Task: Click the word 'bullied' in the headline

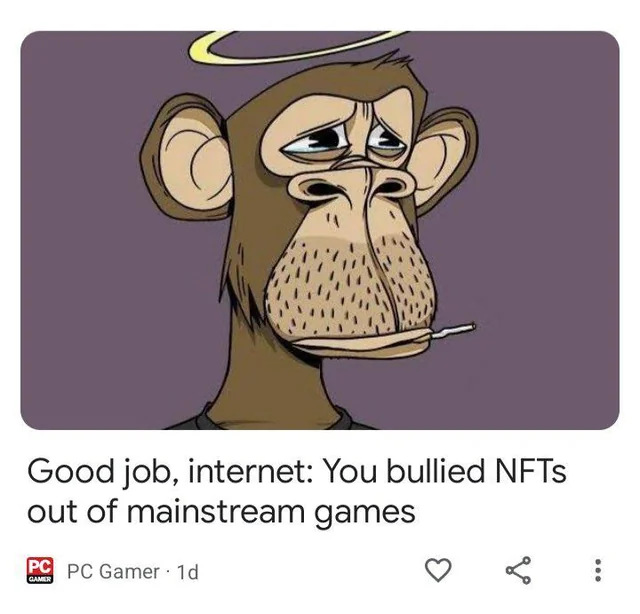Action: 436,470
